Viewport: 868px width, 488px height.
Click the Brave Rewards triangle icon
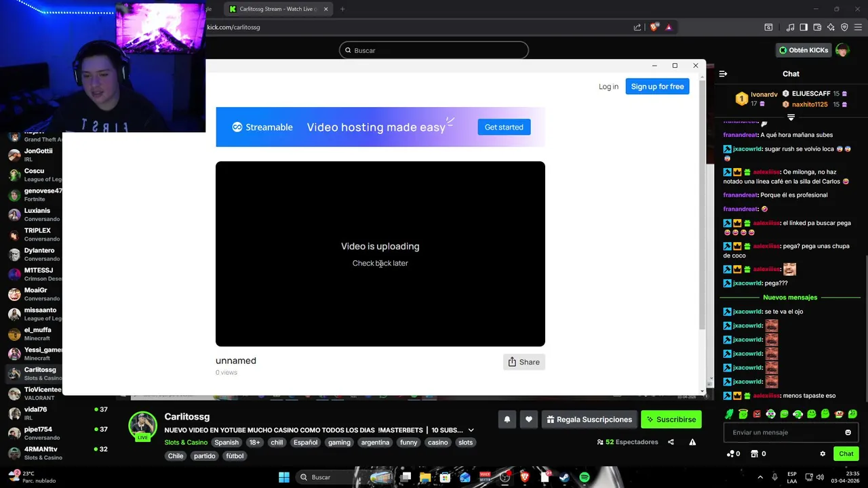tap(669, 27)
